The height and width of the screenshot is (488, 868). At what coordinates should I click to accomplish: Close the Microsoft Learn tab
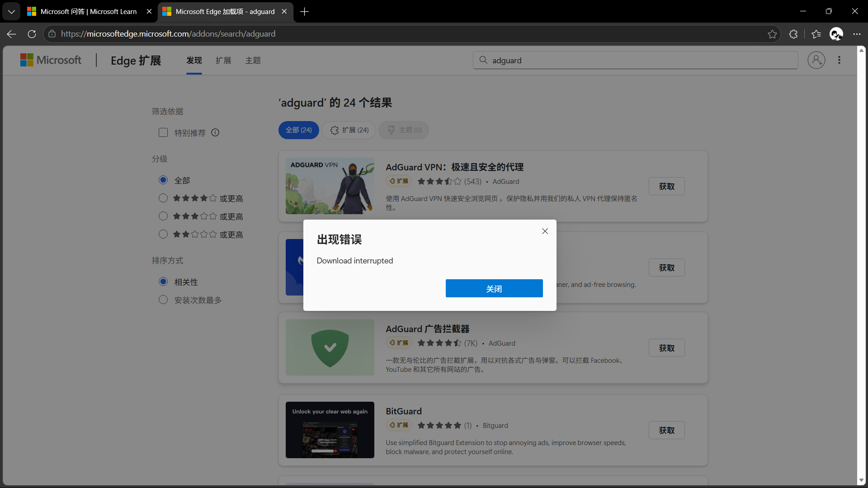pyautogui.click(x=149, y=12)
